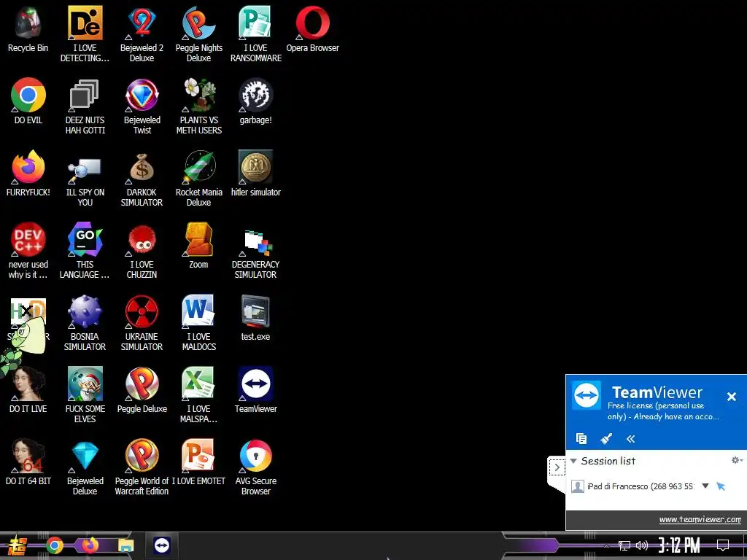The image size is (747, 560).
Task: Open the www.teamviewer.com link
Action: pos(700,519)
